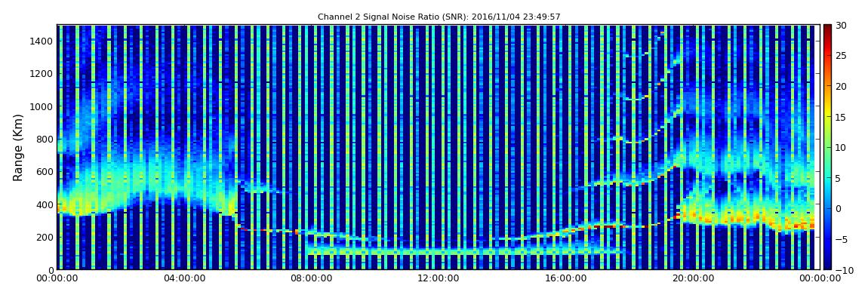Click the −5 value on the colorbar

click(842, 239)
